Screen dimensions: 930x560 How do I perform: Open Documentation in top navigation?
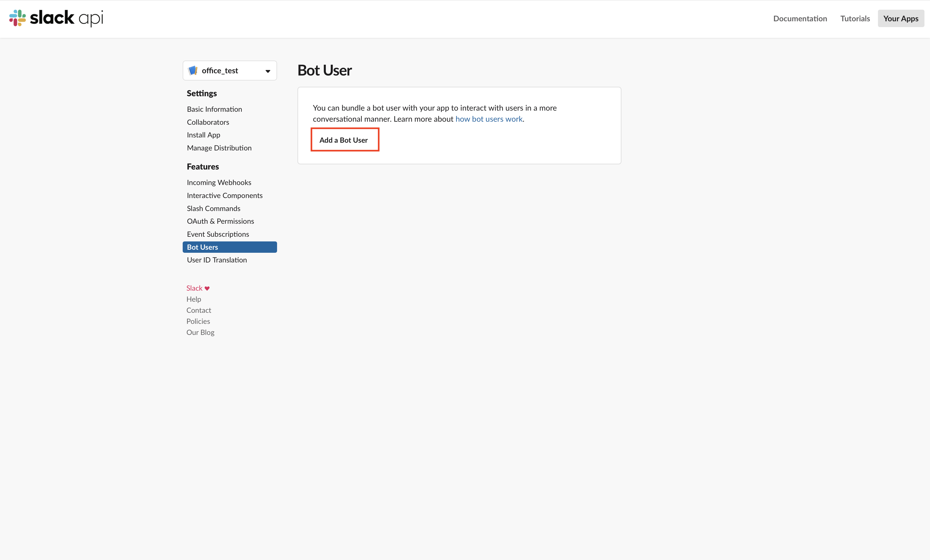800,19
